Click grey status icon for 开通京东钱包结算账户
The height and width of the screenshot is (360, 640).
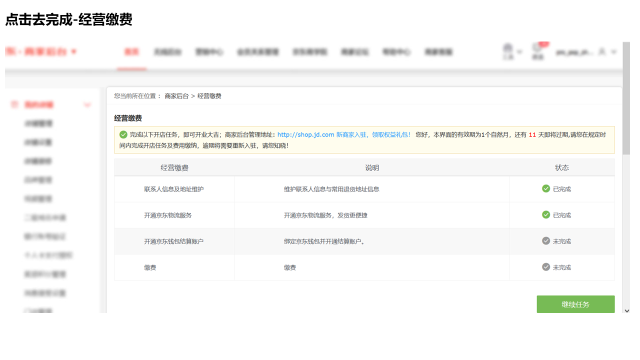[x=546, y=241]
